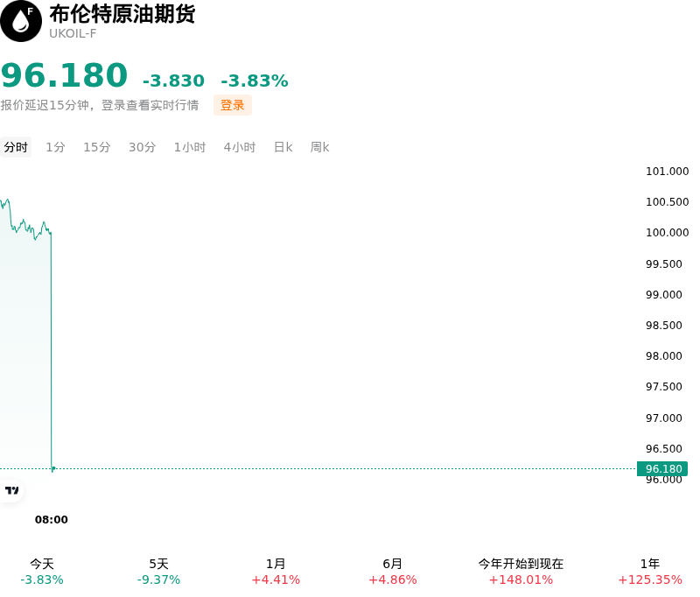Viewport: 700px width, 597px height.
Task: Select the 周k candlestick tab
Action: (319, 147)
